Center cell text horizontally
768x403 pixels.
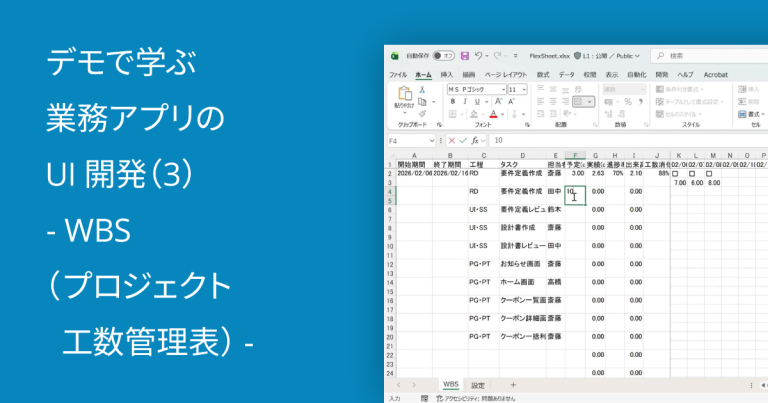552,102
